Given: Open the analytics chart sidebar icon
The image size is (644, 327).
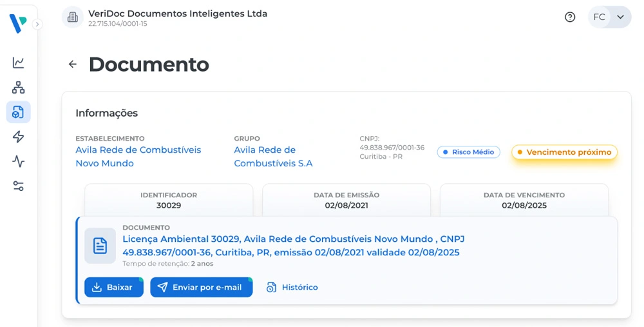Looking at the screenshot, I should [18, 63].
